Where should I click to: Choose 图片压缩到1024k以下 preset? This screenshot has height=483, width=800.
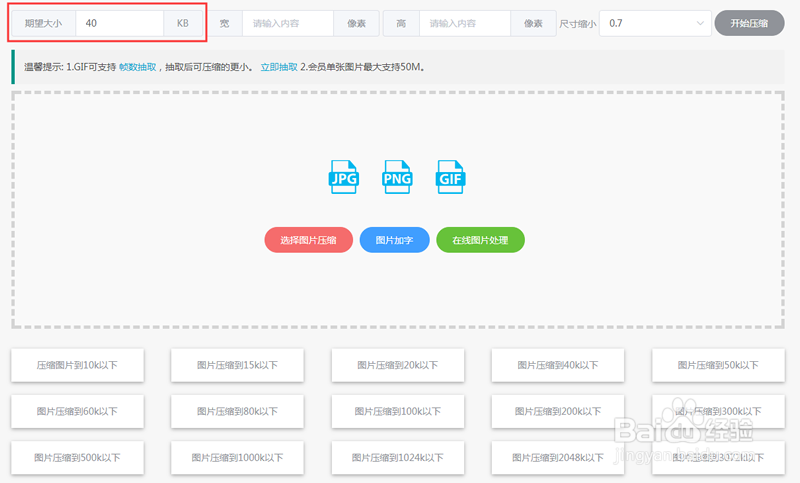coord(397,457)
